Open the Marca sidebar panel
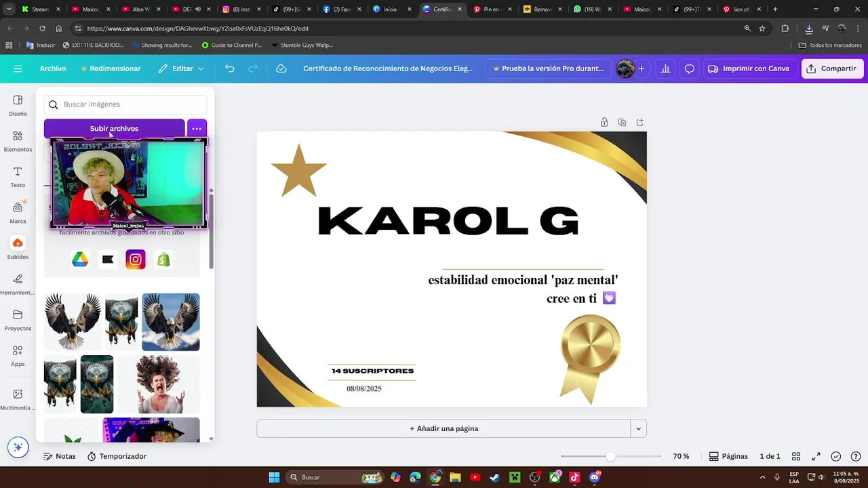 tap(18, 213)
